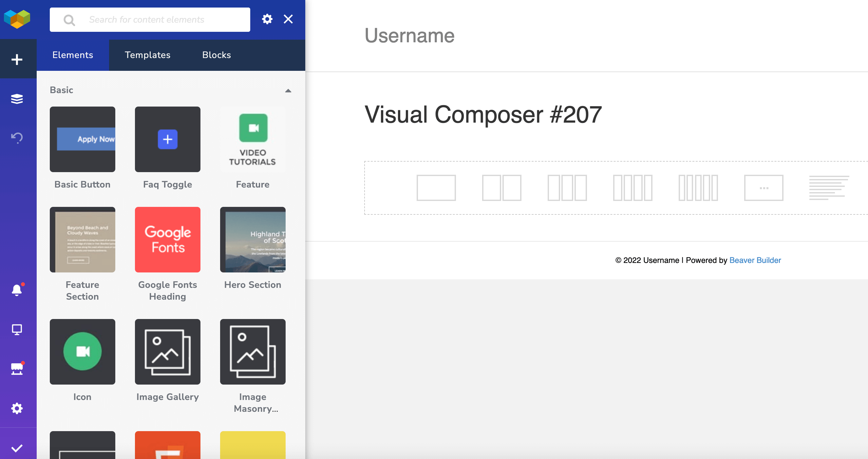Switch to the Templates tab

click(x=148, y=55)
